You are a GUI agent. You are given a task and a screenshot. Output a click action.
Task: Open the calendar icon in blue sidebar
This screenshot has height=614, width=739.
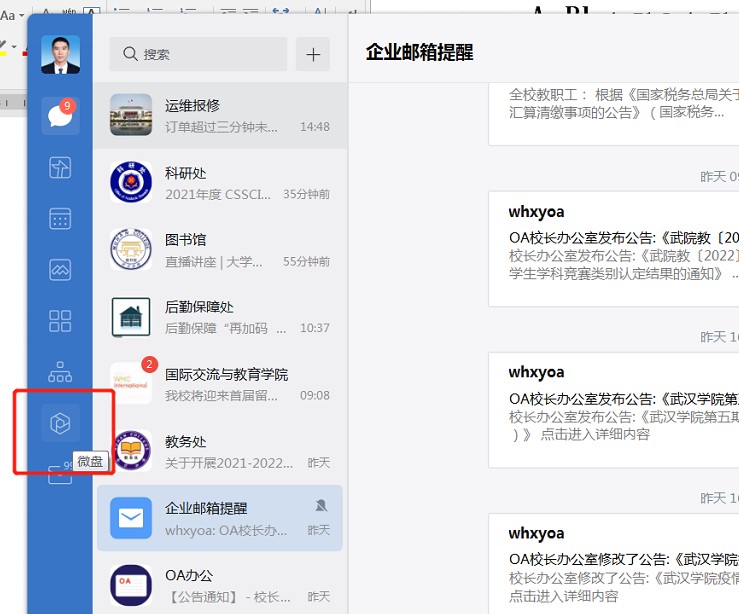[x=60, y=219]
